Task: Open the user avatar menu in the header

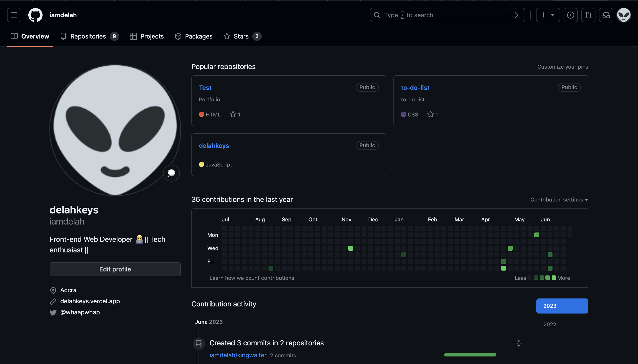Action: pyautogui.click(x=624, y=15)
